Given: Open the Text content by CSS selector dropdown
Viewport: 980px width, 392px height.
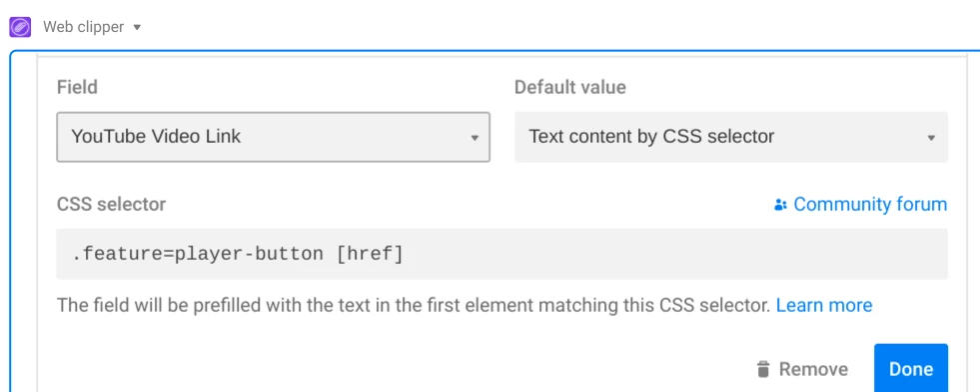Looking at the screenshot, I should pyautogui.click(x=731, y=137).
